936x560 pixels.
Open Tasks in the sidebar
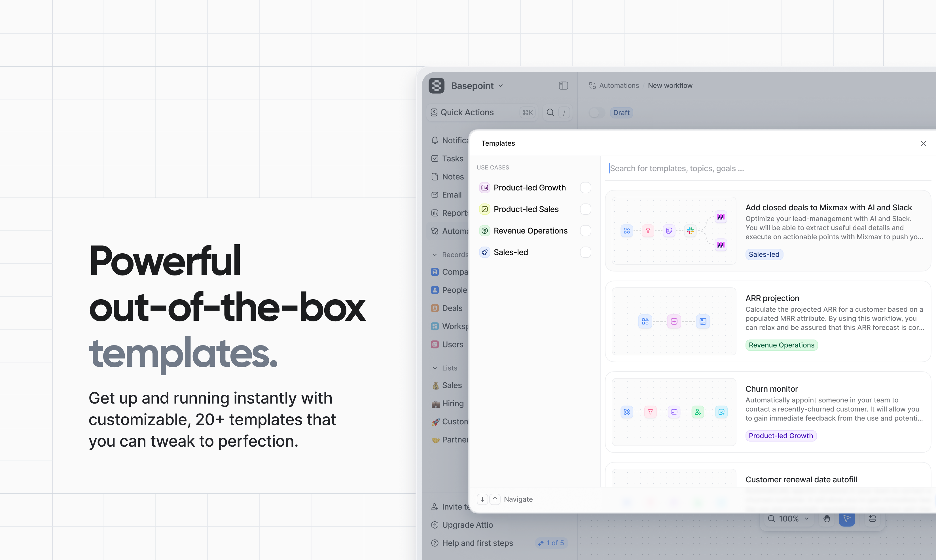click(452, 158)
